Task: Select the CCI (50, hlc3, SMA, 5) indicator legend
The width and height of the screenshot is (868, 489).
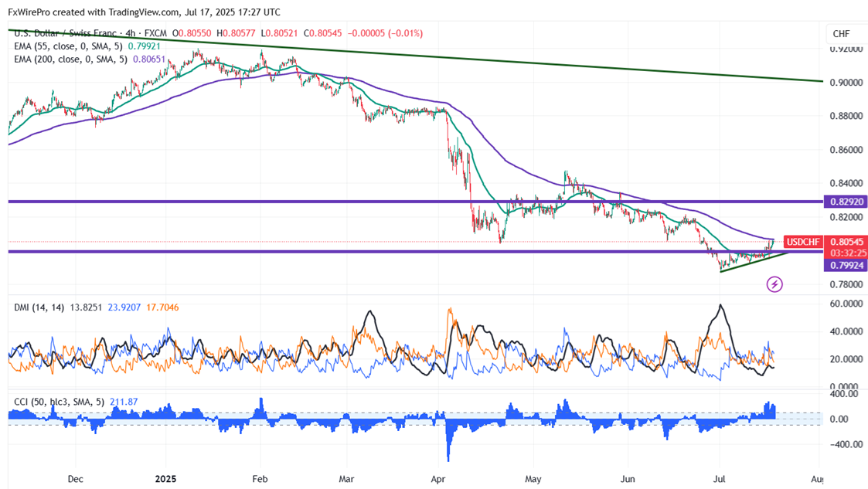Action: [60, 402]
